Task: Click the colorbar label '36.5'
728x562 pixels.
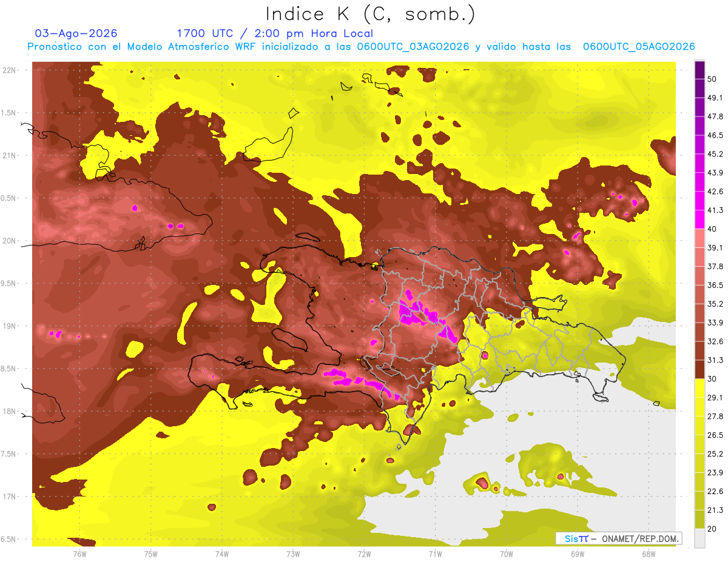Action: (715, 285)
